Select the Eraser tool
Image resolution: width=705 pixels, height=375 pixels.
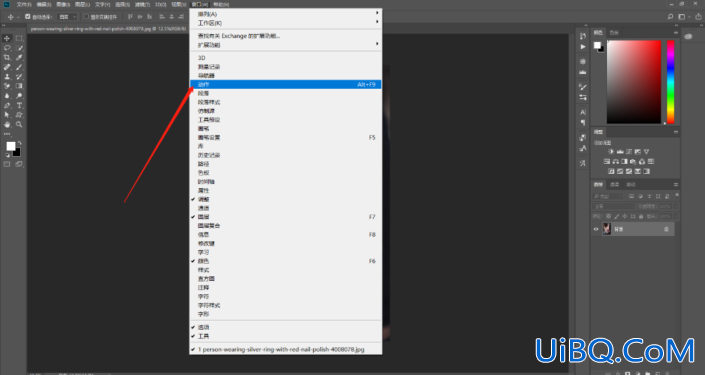(x=7, y=86)
